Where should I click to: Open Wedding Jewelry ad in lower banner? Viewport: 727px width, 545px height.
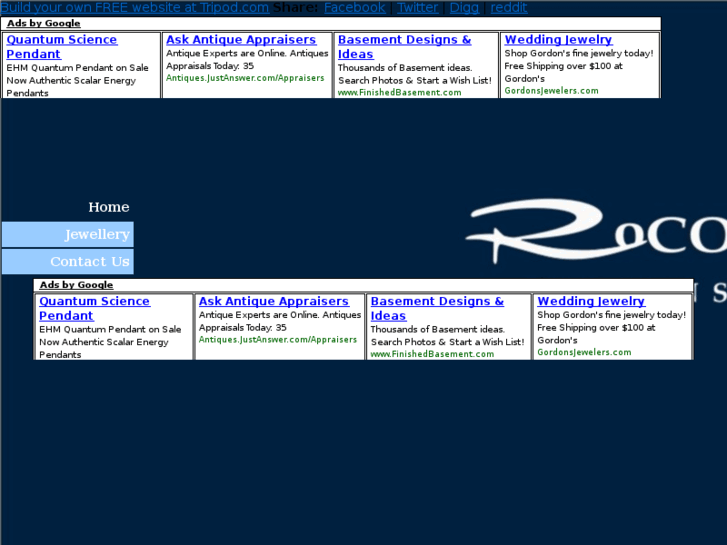tap(591, 301)
